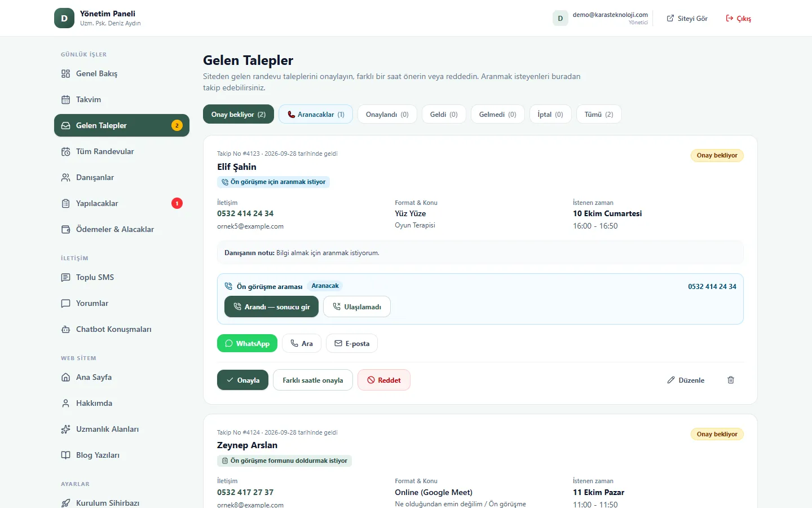Click the Uzmanlık Alanları sparkle icon
The image size is (812, 508).
pos(65,429)
